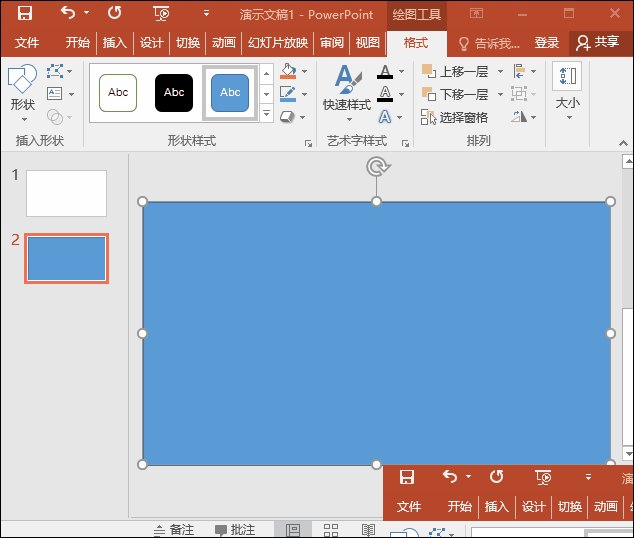Open 快速样式 WordArt quick styles
Viewport: 634px width, 538px height.
click(346, 88)
